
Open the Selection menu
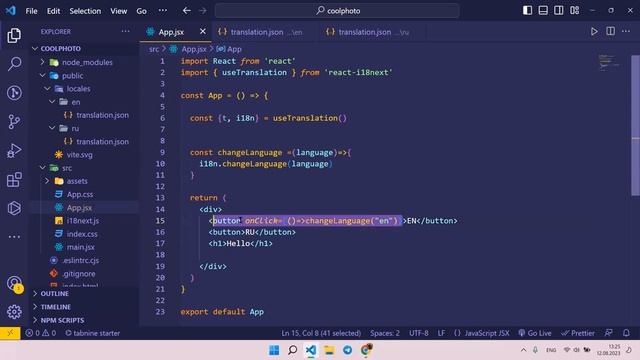coord(85,11)
